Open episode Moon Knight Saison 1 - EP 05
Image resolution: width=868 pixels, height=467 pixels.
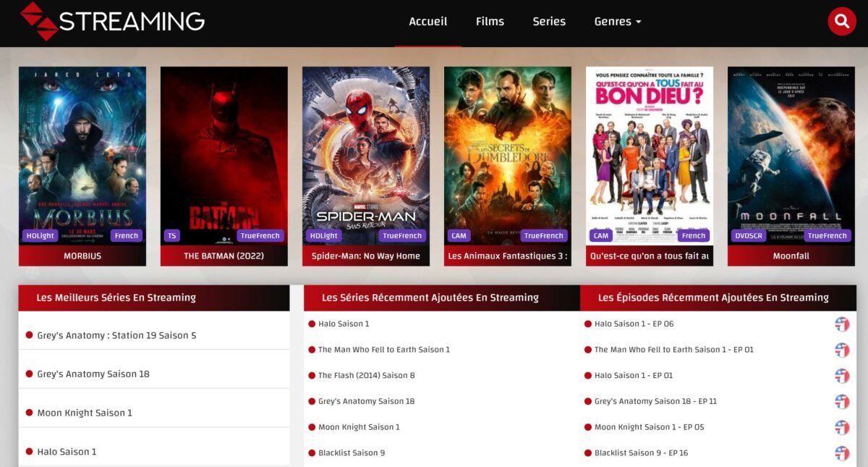pyautogui.click(x=650, y=427)
